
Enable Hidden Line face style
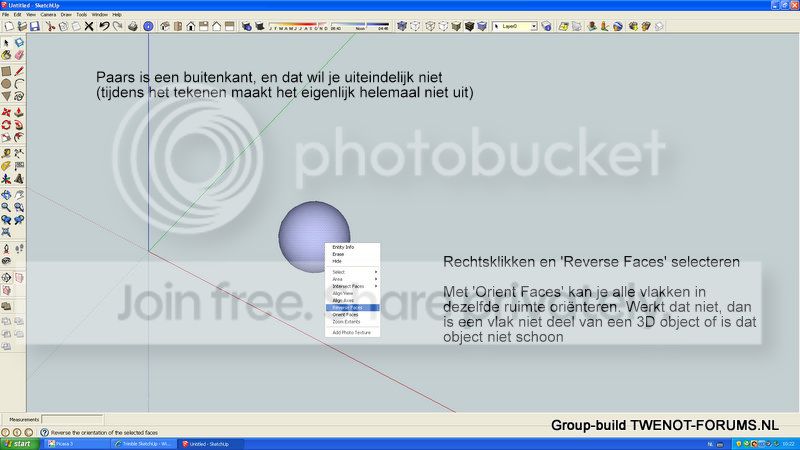443,26
